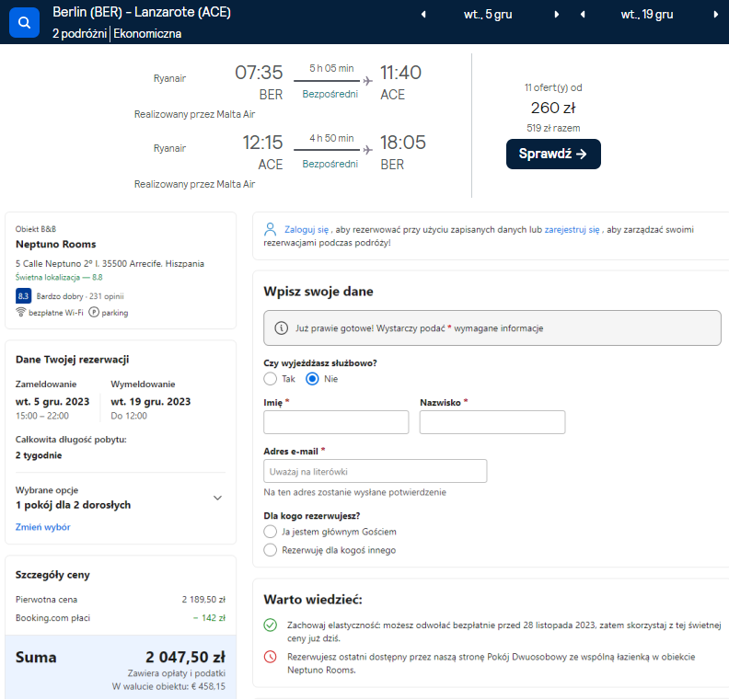Image resolution: width=729 pixels, height=700 pixels.
Task: Click the "Imię" input field
Action: pyautogui.click(x=336, y=422)
